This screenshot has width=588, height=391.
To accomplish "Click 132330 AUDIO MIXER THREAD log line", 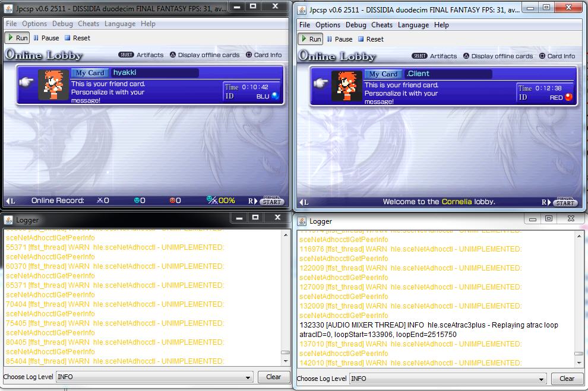I will (429, 329).
